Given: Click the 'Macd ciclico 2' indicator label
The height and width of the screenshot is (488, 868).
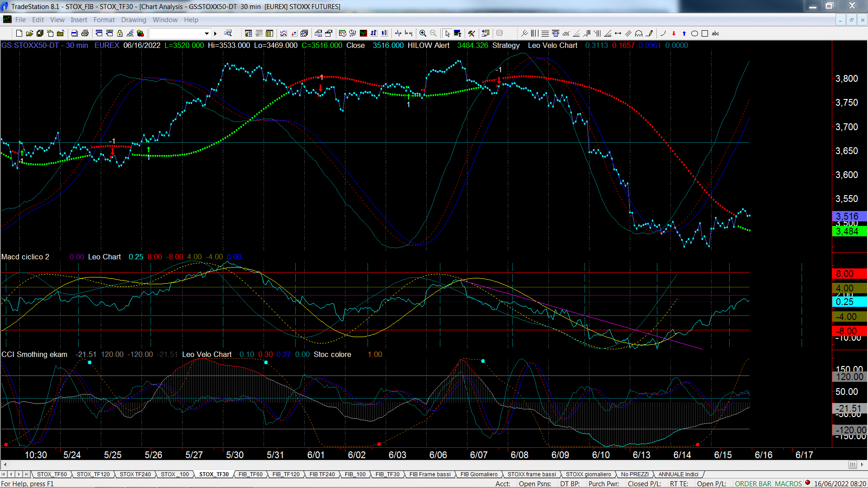Looking at the screenshot, I should click(x=25, y=257).
